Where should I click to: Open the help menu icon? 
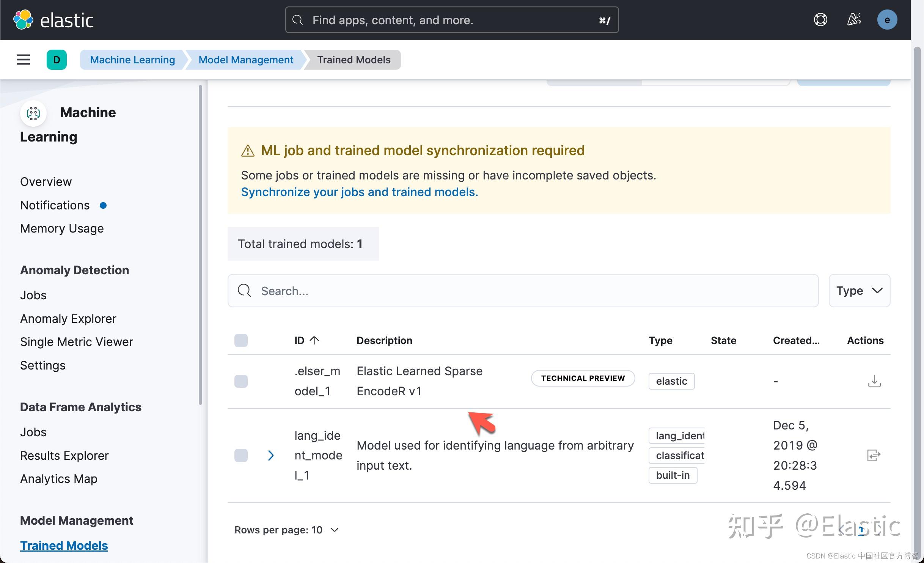pyautogui.click(x=820, y=19)
